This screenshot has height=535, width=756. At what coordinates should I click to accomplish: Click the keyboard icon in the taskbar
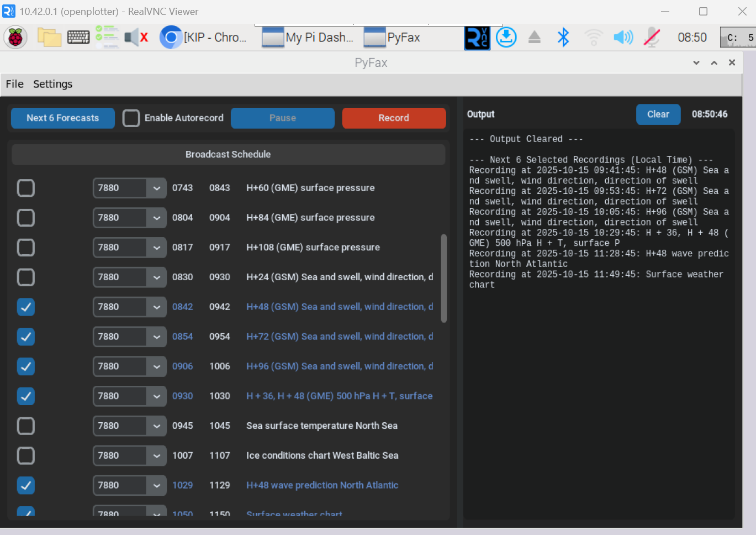click(x=78, y=38)
